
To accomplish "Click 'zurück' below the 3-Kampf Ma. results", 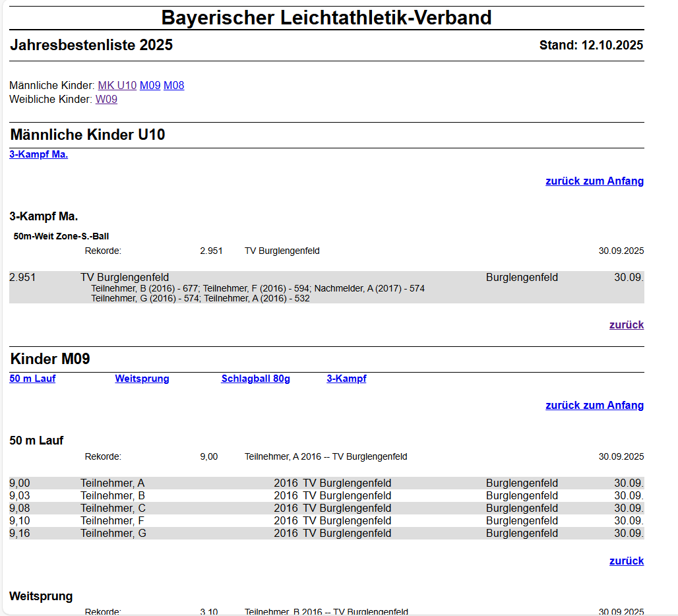I will (x=626, y=325).
